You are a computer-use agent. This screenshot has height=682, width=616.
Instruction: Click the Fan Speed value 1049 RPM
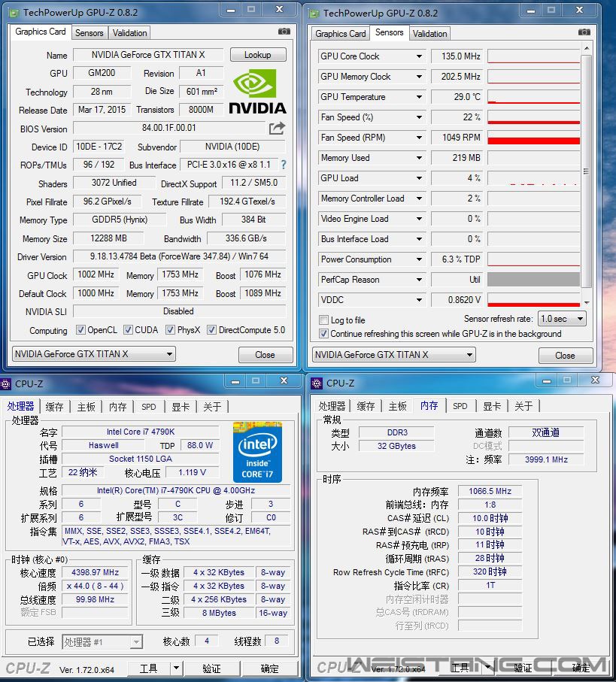457,138
